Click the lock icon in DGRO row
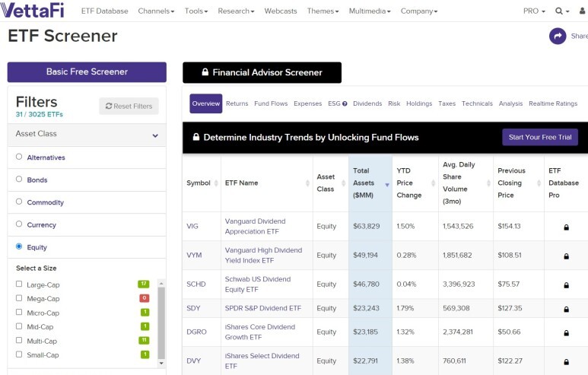The height and width of the screenshot is (375, 588). (x=566, y=332)
